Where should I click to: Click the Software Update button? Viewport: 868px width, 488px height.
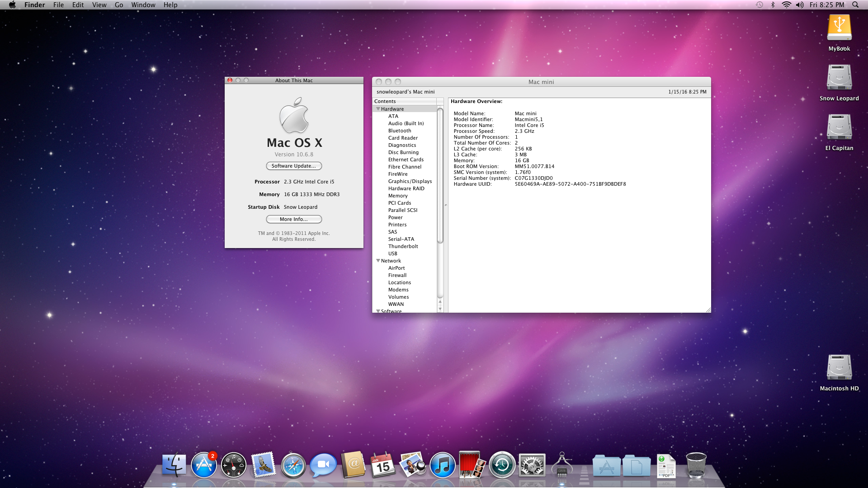coord(294,166)
